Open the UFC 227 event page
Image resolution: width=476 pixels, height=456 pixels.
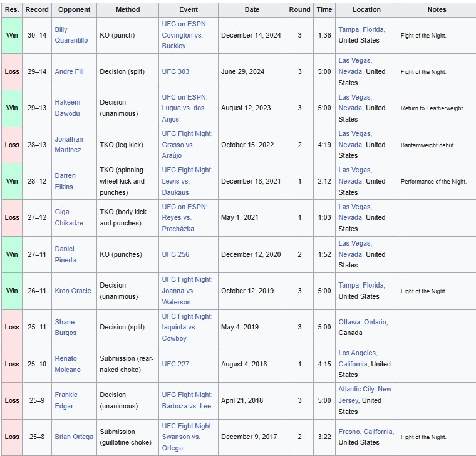tap(175, 364)
